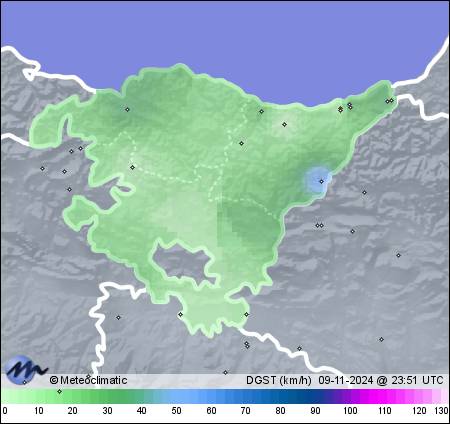Select the station marker in the pale patch near the north coast

284,124
